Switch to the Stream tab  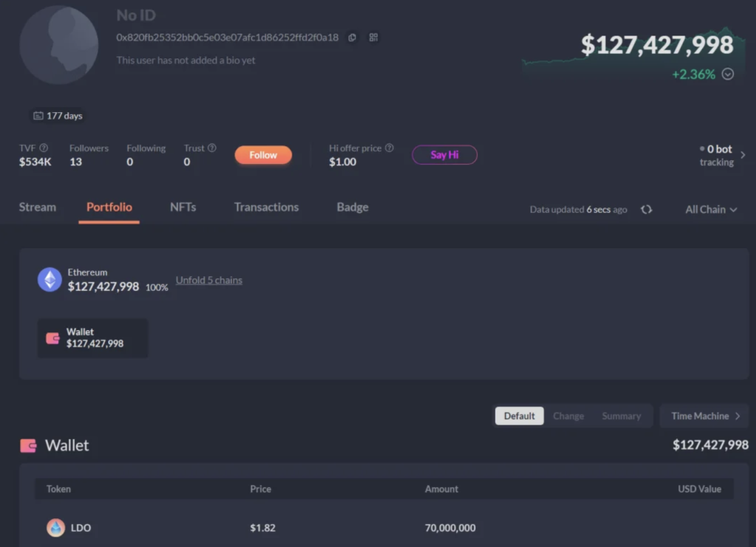pyautogui.click(x=38, y=207)
